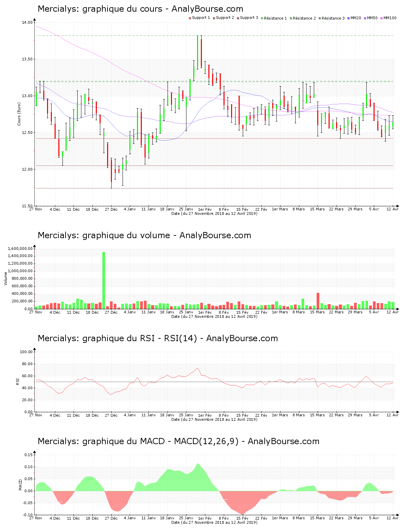This screenshot has width=412, height=532.
Task: Click the 0.05 MACD axis label
Action: coord(28,479)
